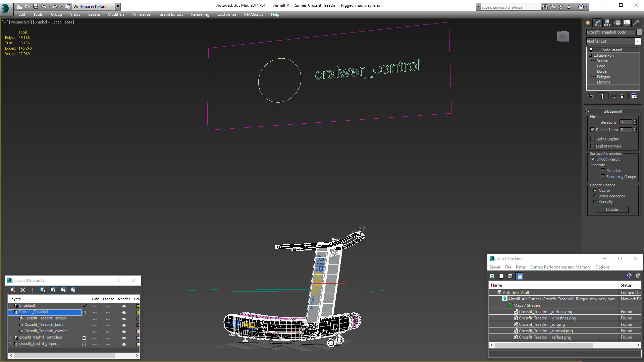Click Save File icon in quick access toolbar
Viewport: 644px width, 362px height.
(x=36, y=6)
